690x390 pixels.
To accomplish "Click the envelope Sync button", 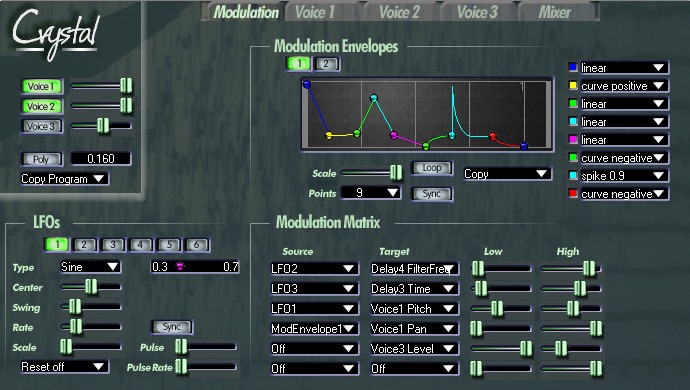I will point(432,194).
